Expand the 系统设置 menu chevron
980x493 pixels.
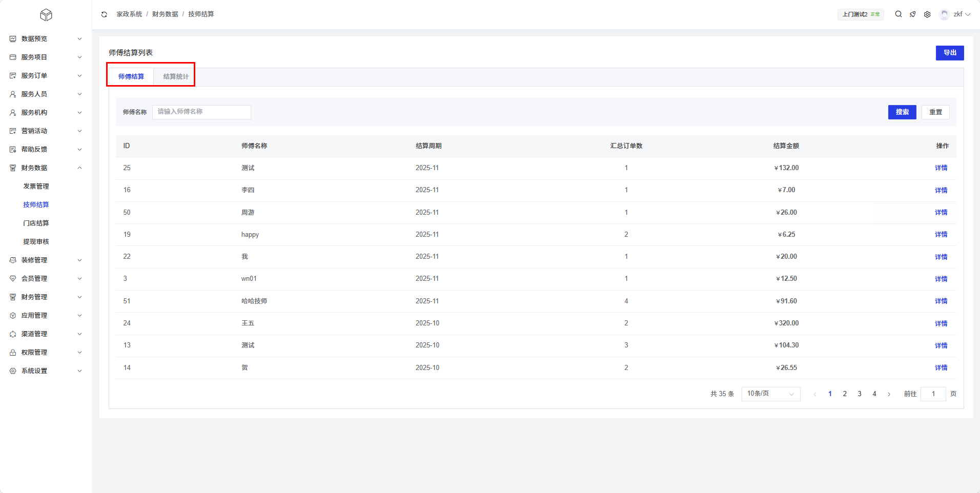coord(79,371)
